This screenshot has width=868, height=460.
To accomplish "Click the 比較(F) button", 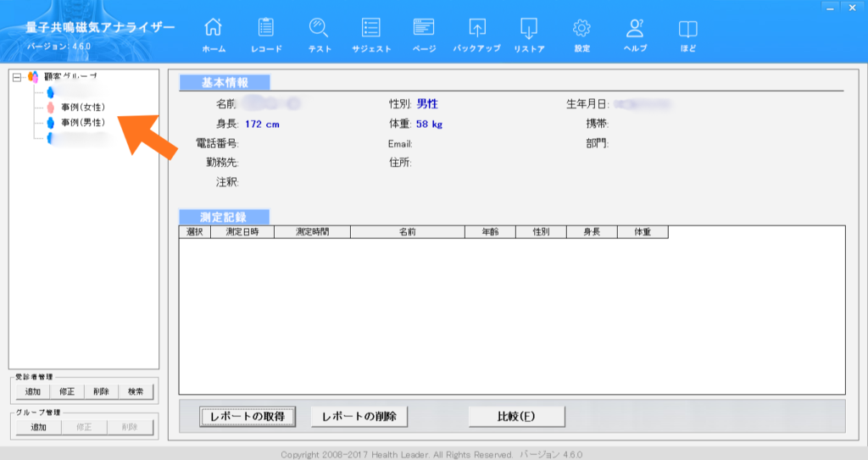I will point(516,416).
